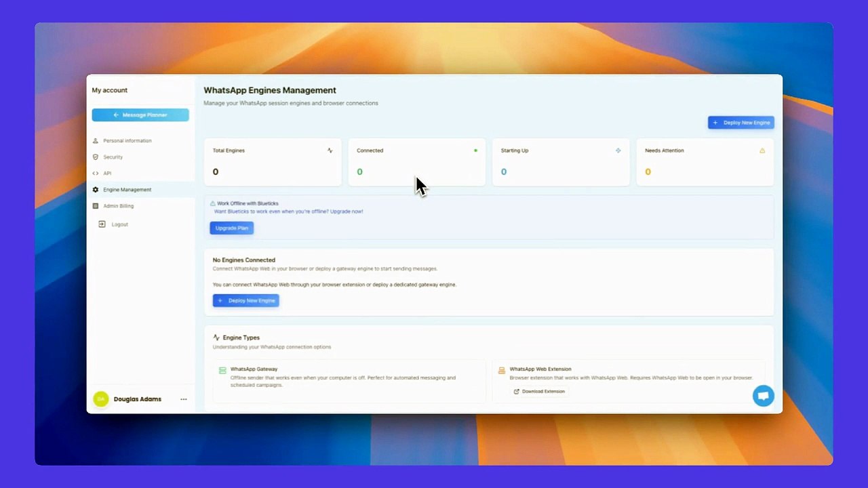
Task: Open the three-dot menu beside Douglas Adams
Action: pyautogui.click(x=184, y=399)
